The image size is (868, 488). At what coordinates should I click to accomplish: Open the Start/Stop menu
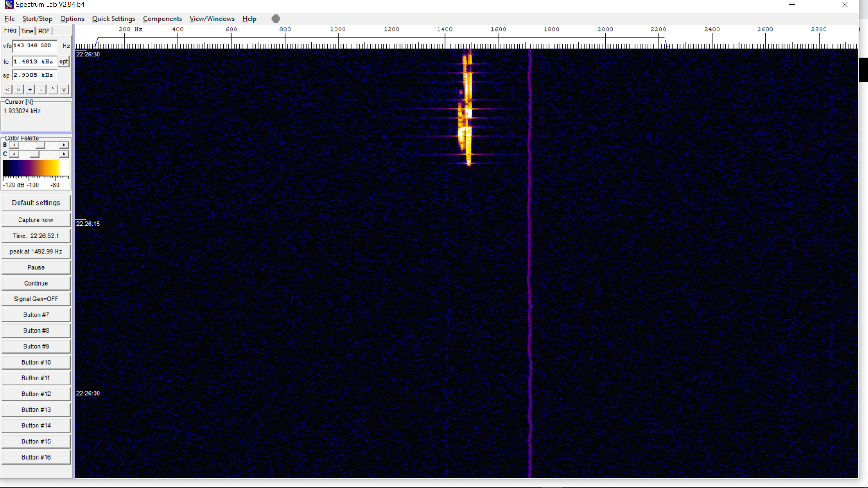37,19
